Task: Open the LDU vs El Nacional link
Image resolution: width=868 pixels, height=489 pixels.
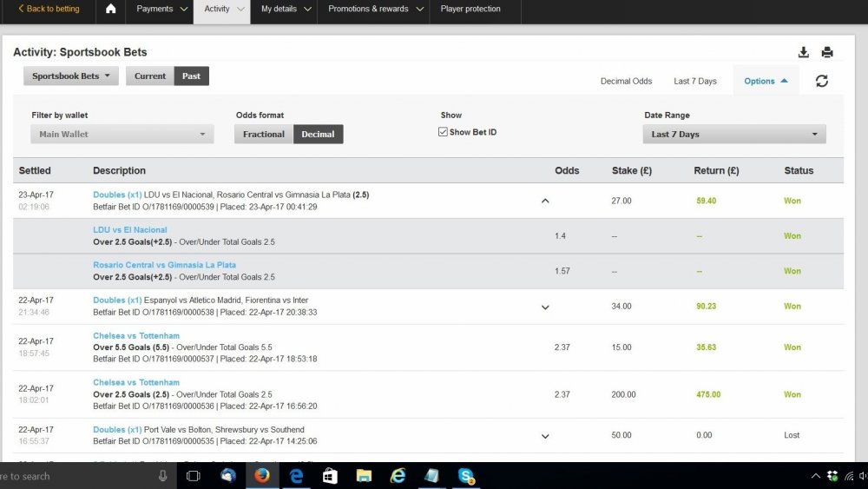Action: (x=130, y=230)
